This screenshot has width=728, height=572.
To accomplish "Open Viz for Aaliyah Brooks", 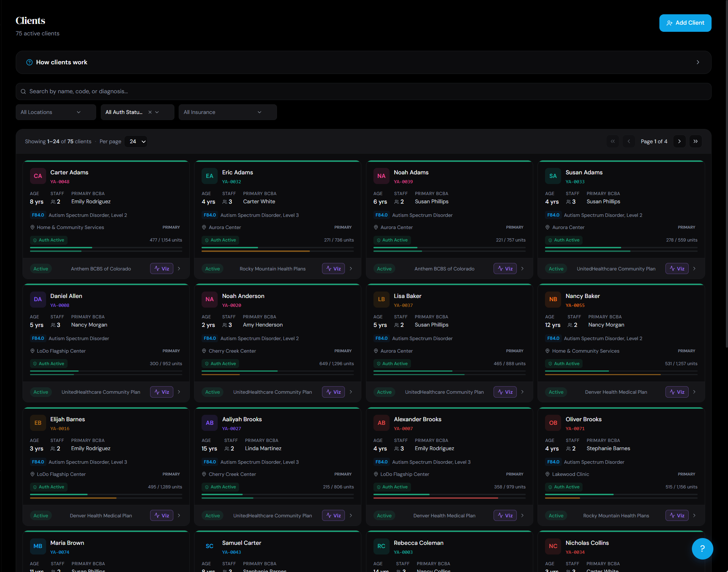I will [x=333, y=516].
